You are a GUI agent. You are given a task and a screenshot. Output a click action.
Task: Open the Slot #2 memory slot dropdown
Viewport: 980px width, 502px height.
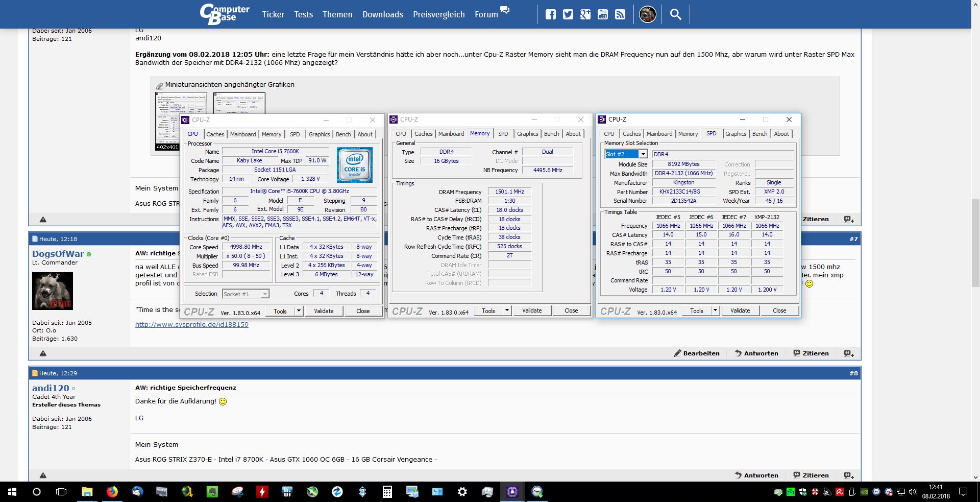point(626,154)
